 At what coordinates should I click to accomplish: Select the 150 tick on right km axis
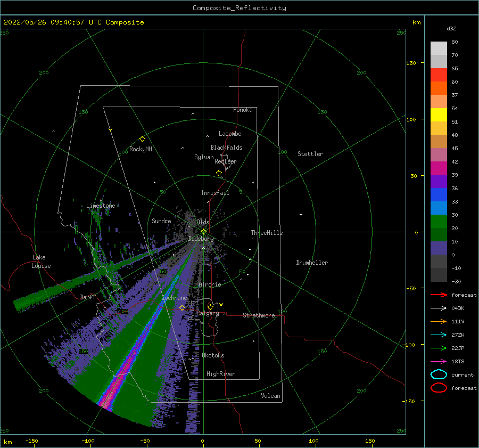[411, 63]
